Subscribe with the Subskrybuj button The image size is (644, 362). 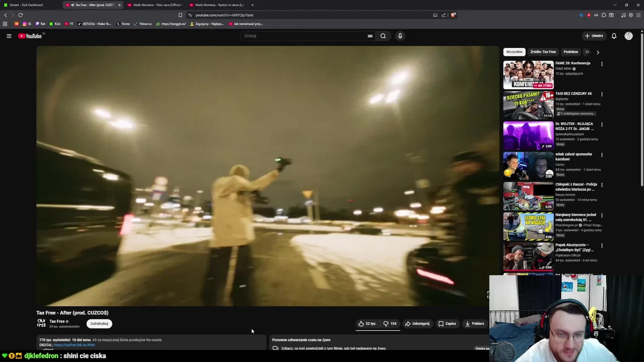99,324
